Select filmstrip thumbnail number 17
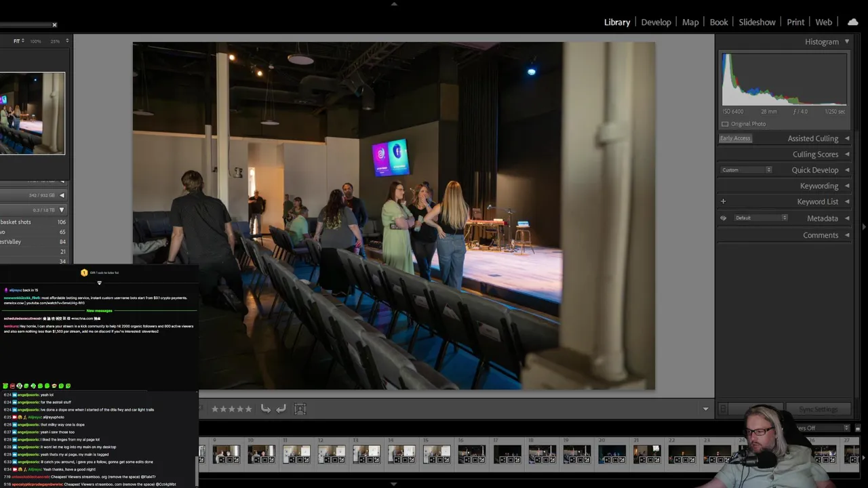The image size is (868, 488). click(507, 454)
